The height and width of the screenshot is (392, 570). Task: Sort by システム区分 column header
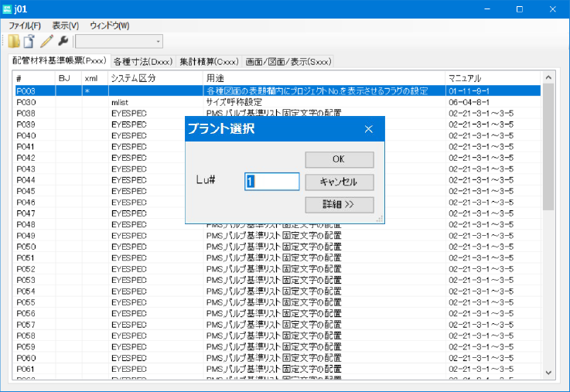(155, 78)
